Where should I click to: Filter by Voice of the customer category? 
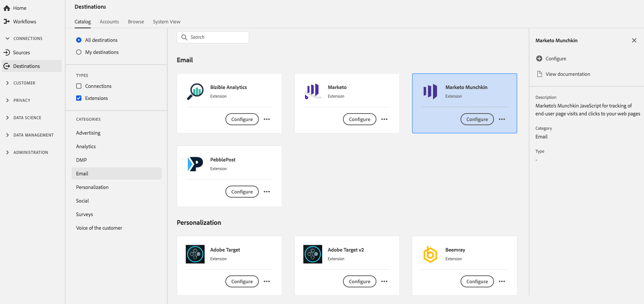(99, 228)
